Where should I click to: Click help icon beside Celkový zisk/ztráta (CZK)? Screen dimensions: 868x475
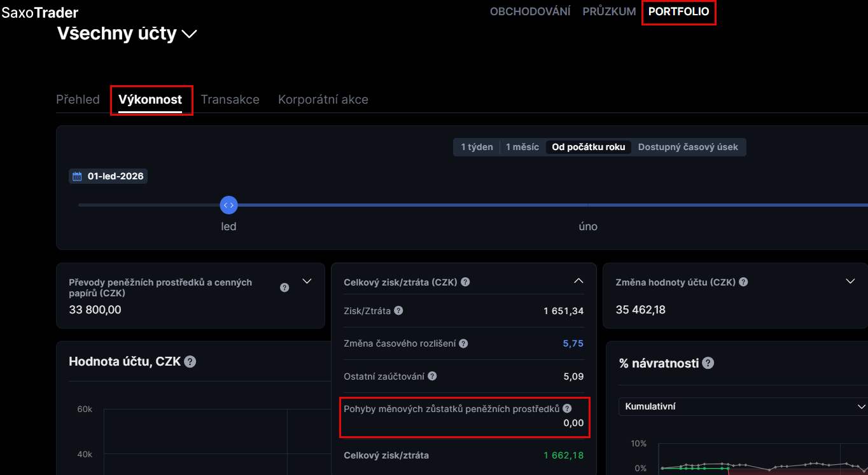coord(465,282)
